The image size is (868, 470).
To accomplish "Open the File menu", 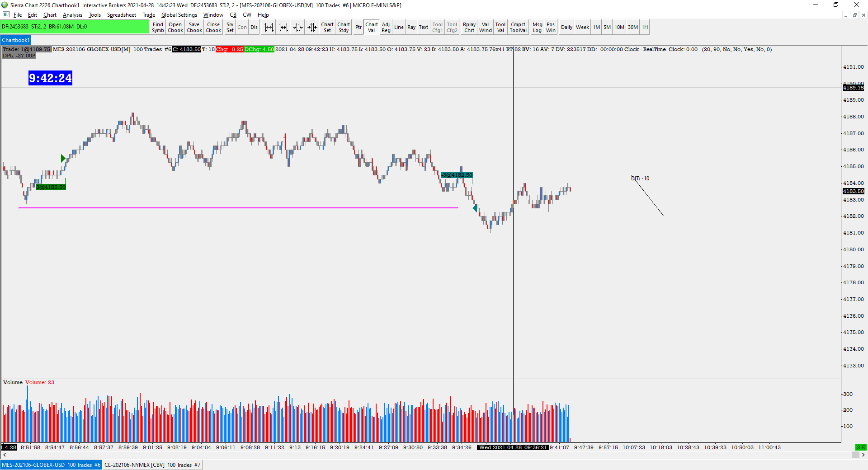I will [18, 15].
